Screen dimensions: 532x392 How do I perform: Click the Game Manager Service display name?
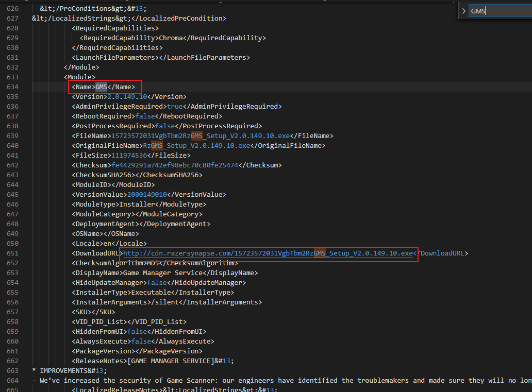coord(153,273)
